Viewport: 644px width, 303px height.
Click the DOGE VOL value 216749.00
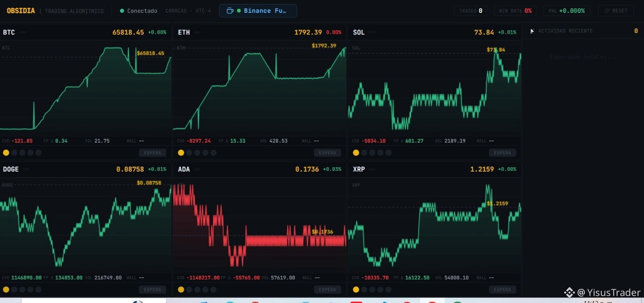coord(108,278)
